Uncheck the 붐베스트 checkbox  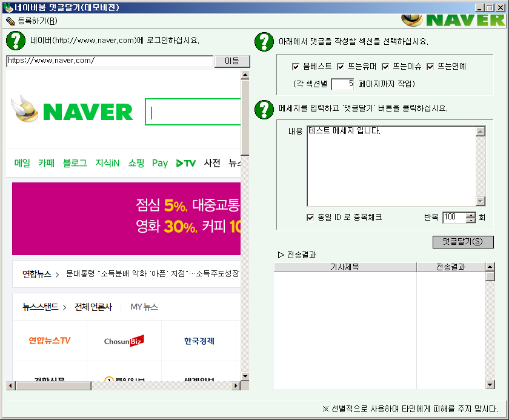[x=296, y=67]
